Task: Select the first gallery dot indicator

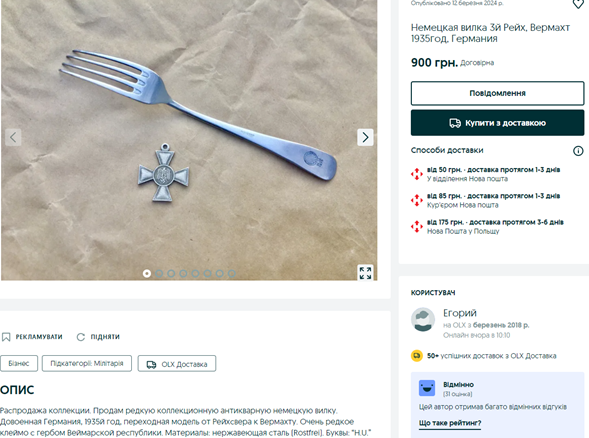Action: point(147,273)
